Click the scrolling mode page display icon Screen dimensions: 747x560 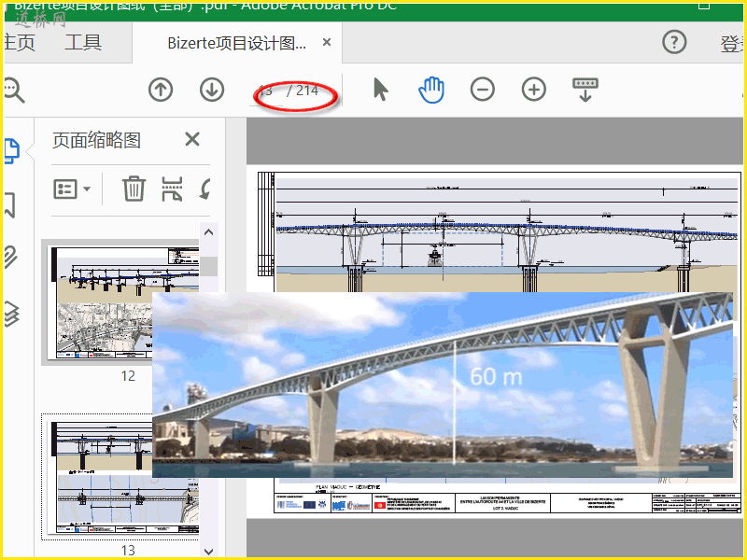pos(585,90)
